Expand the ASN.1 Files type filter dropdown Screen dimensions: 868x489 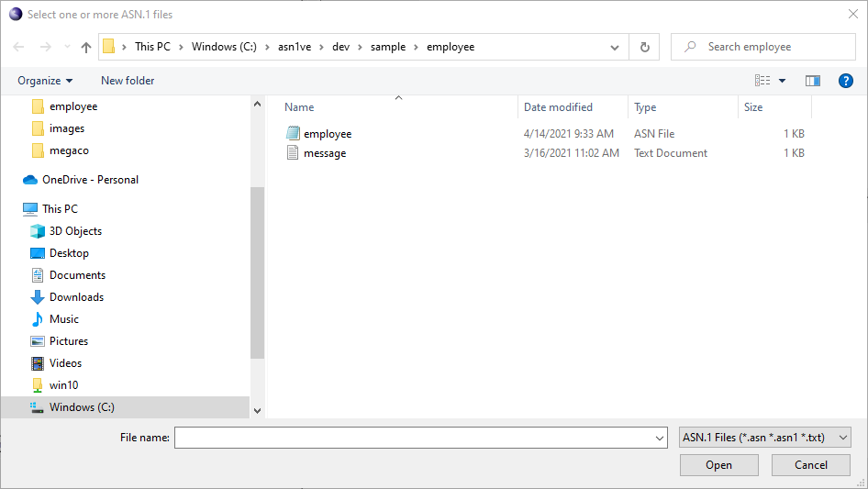(765, 439)
